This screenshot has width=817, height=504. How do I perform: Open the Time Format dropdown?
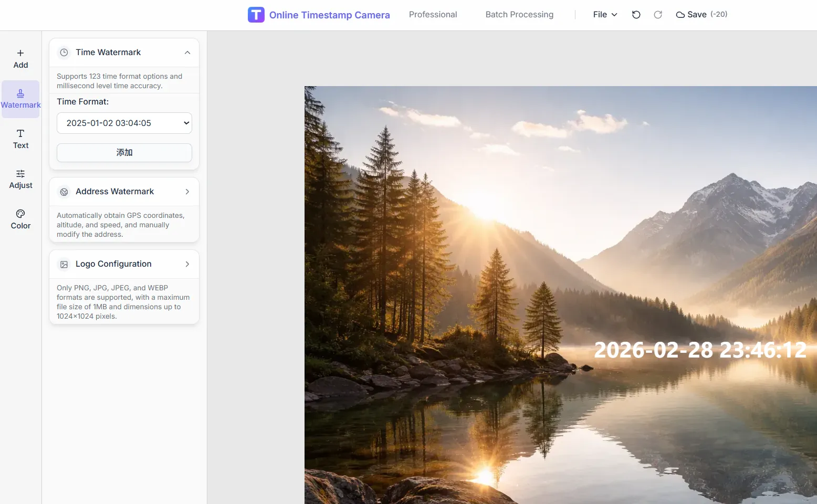coord(124,123)
